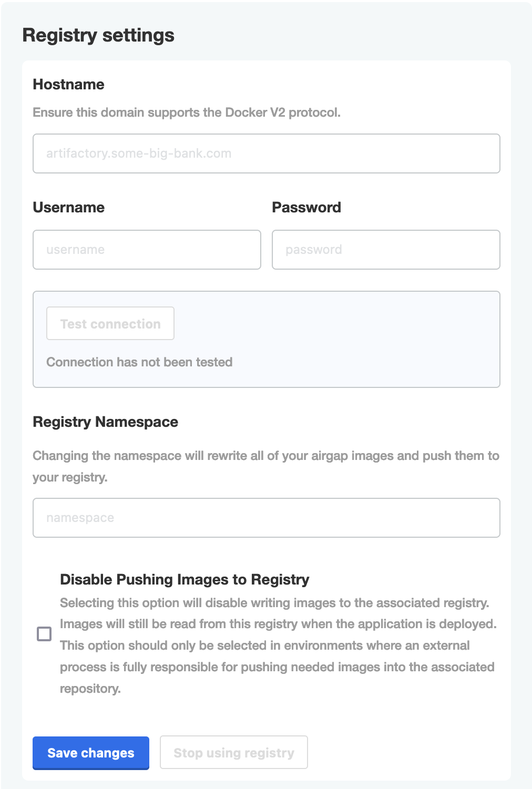This screenshot has width=532, height=789.
Task: Click the Hostname label
Action: (x=68, y=84)
